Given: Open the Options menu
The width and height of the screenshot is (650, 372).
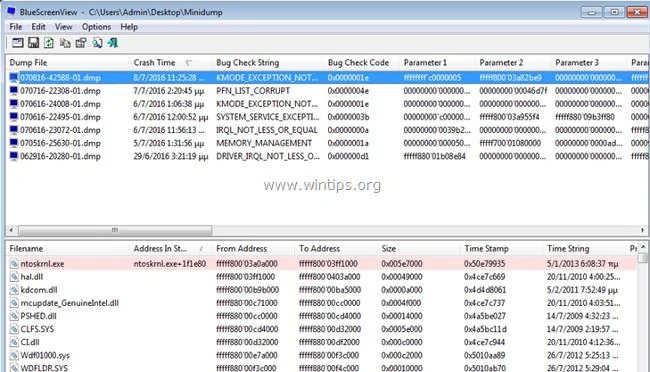Looking at the screenshot, I should [x=96, y=27].
